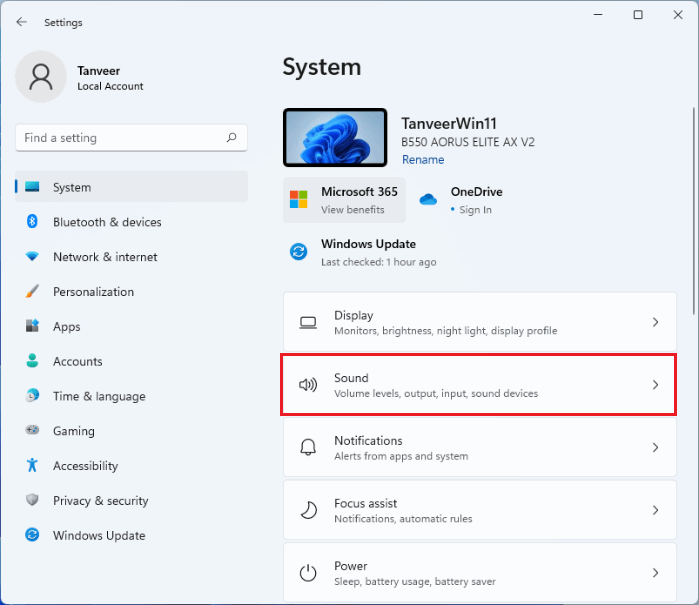Click Microsoft 365 View benefits

tap(345, 200)
